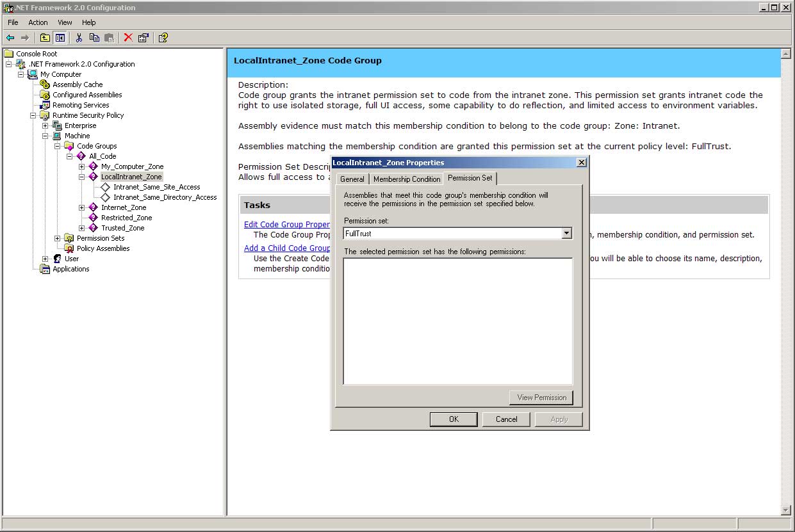Open the Edit Code Group Properties link
The image size is (795, 532).
[287, 225]
